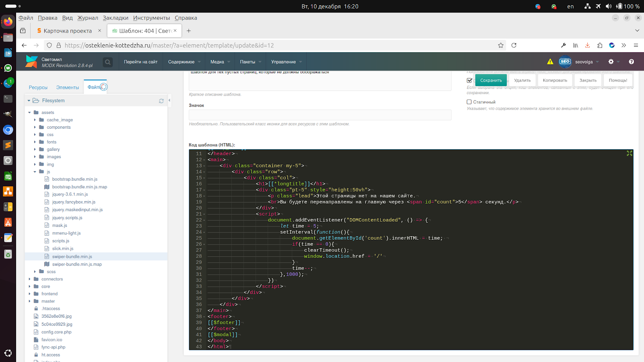
Task: Switch to the Элементы tab
Action: (x=68, y=87)
